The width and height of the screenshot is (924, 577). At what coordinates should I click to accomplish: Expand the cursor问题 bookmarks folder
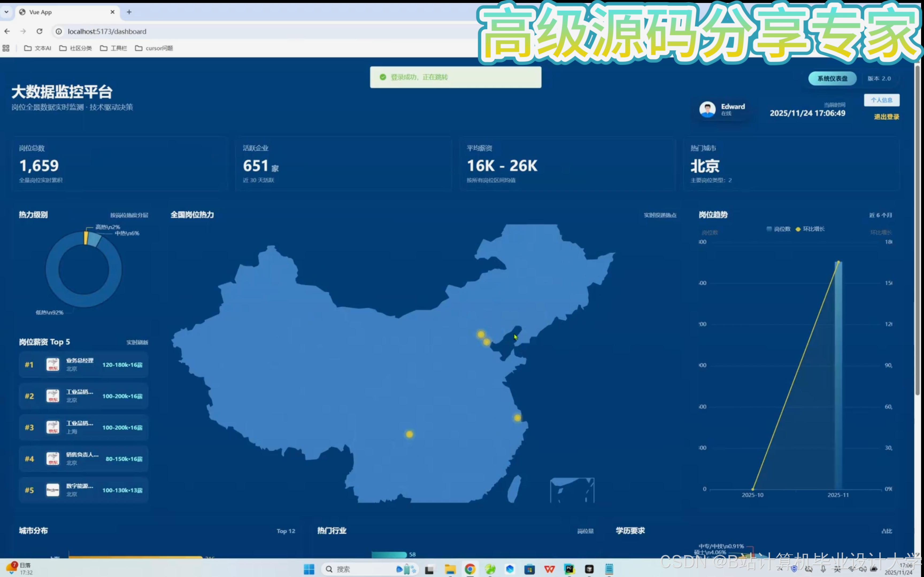pos(154,48)
